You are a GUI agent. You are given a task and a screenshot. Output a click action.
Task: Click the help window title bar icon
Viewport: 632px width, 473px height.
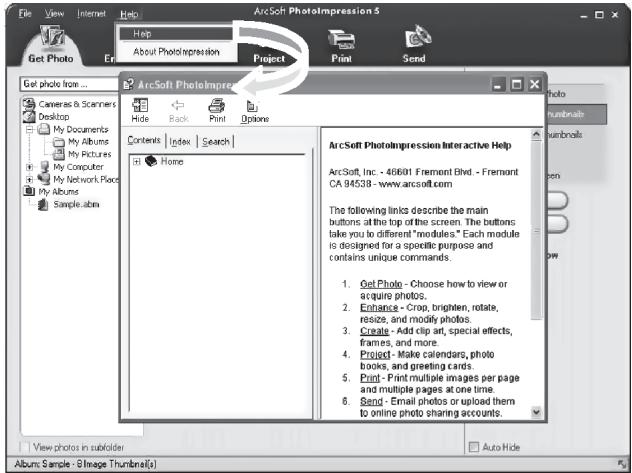pyautogui.click(x=129, y=84)
